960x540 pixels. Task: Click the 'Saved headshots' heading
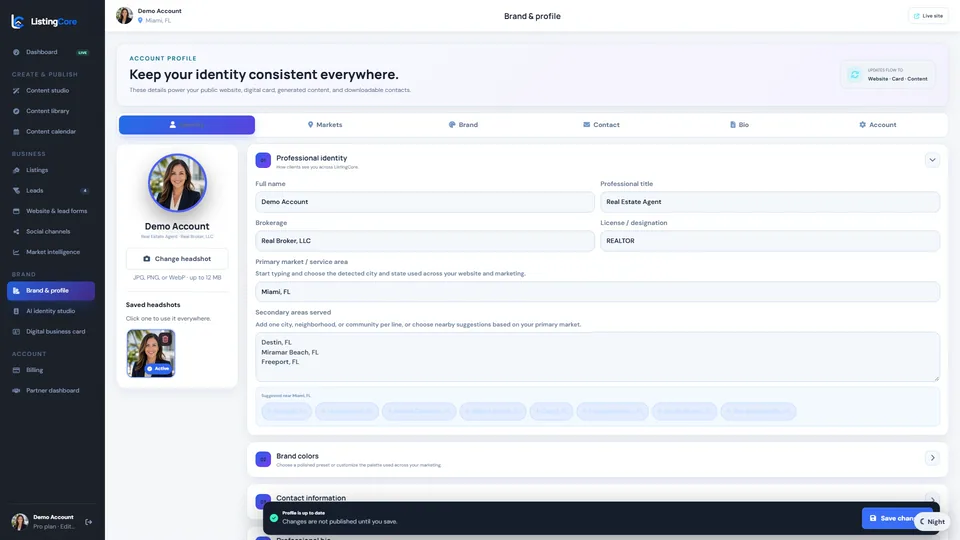coord(153,305)
